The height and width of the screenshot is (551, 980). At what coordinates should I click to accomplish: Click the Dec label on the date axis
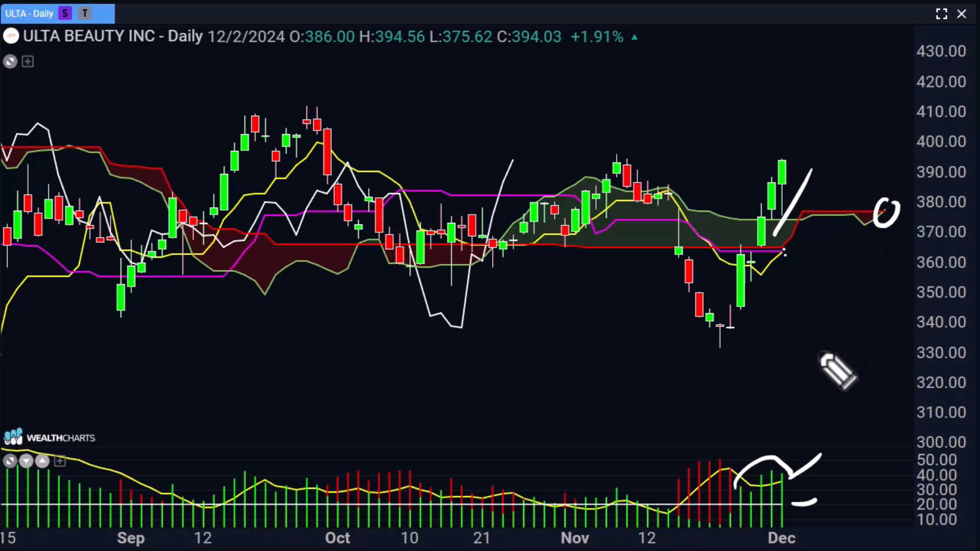[x=781, y=538]
